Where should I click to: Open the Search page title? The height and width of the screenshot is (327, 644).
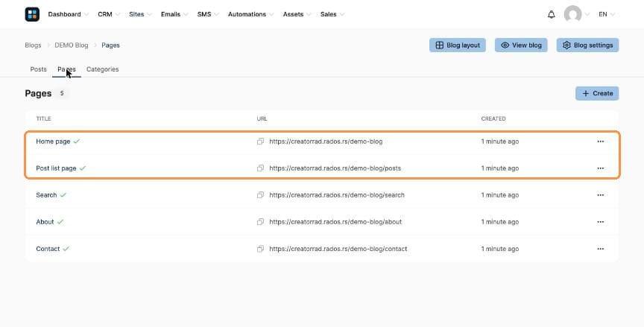point(46,195)
